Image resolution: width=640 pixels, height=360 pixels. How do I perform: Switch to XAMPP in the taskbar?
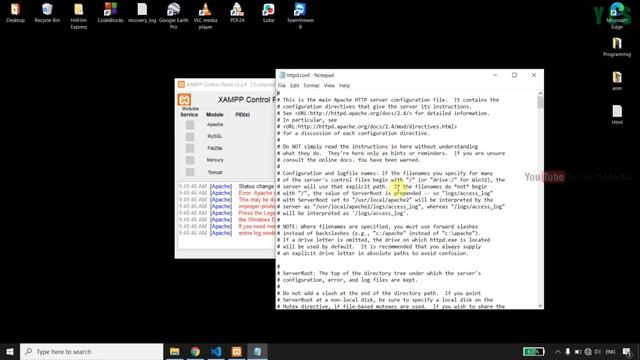click(x=237, y=351)
